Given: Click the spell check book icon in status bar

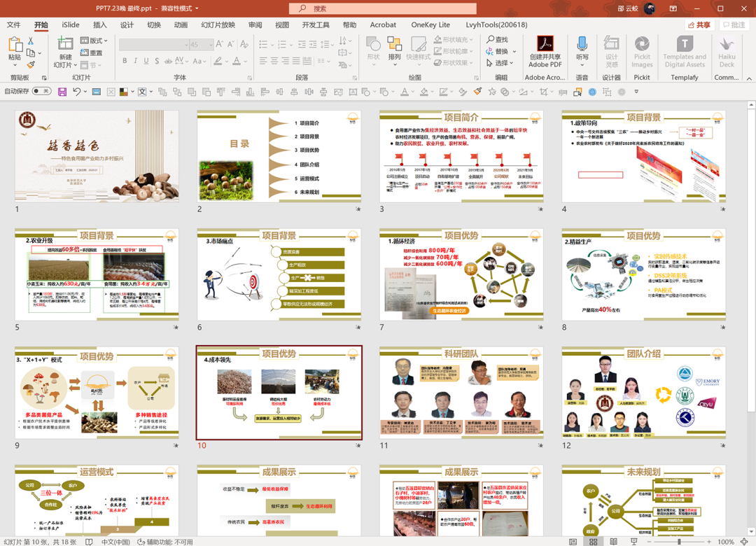Looking at the screenshot, I should click(89, 542).
